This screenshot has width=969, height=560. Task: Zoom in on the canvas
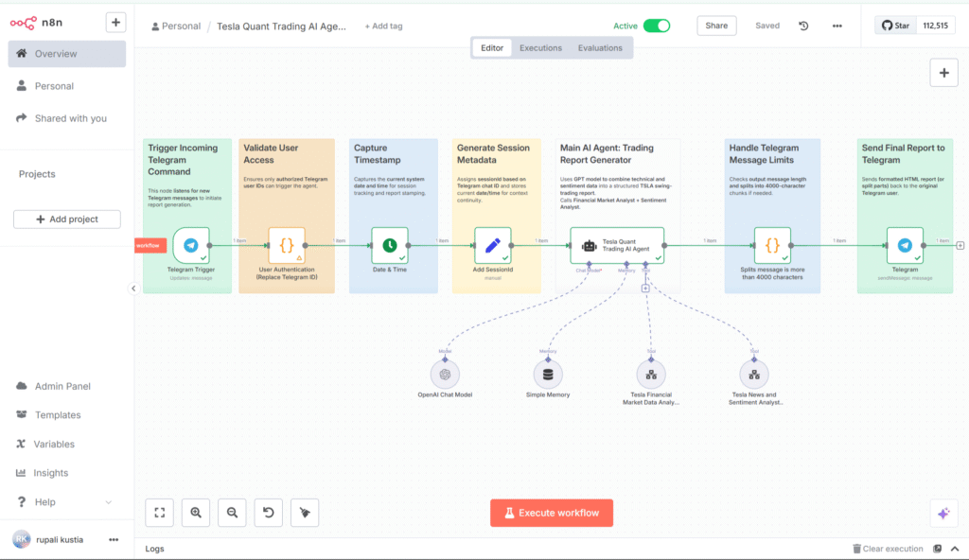pyautogui.click(x=196, y=513)
